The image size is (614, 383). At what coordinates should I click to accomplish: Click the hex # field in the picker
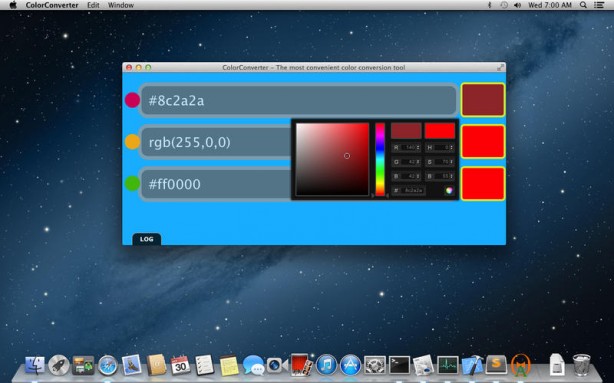tap(408, 190)
